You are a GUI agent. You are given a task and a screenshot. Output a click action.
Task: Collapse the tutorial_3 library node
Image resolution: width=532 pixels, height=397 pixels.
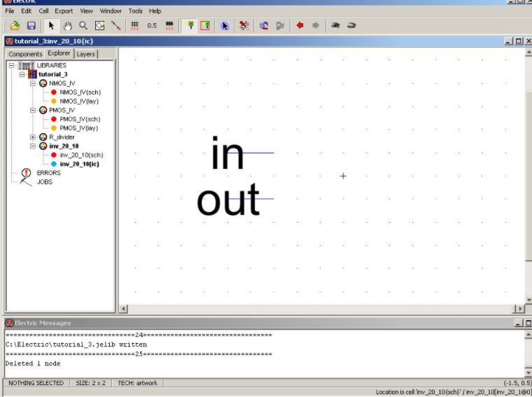pos(22,74)
